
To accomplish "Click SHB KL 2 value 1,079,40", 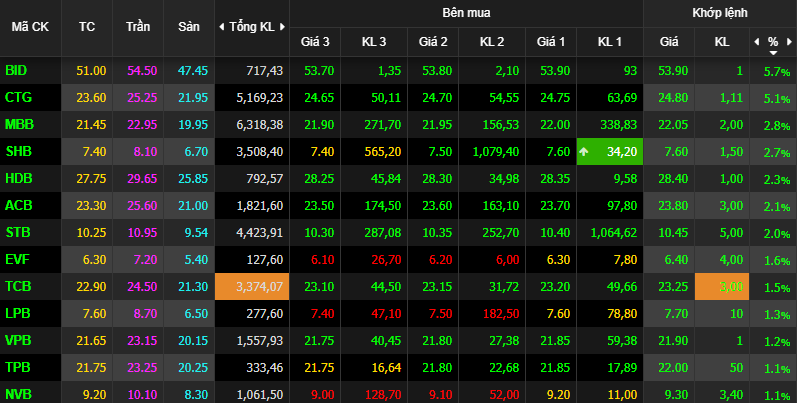I will 496,151.
